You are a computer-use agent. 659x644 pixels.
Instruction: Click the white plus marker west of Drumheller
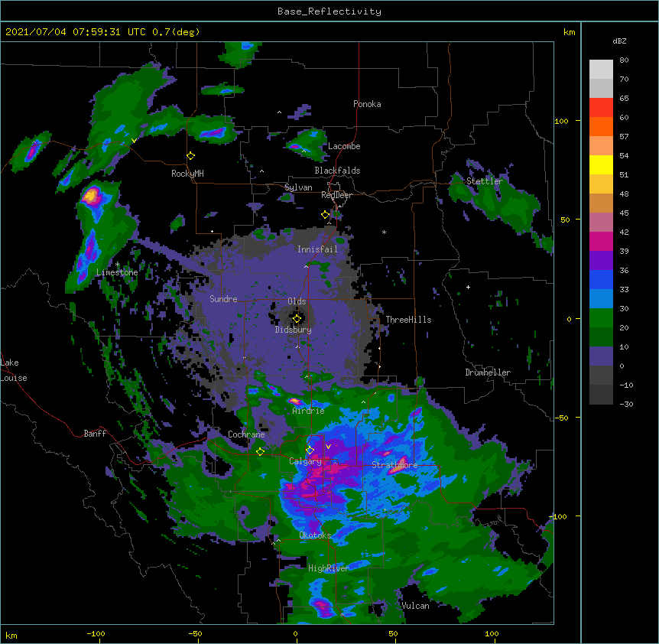click(468, 287)
